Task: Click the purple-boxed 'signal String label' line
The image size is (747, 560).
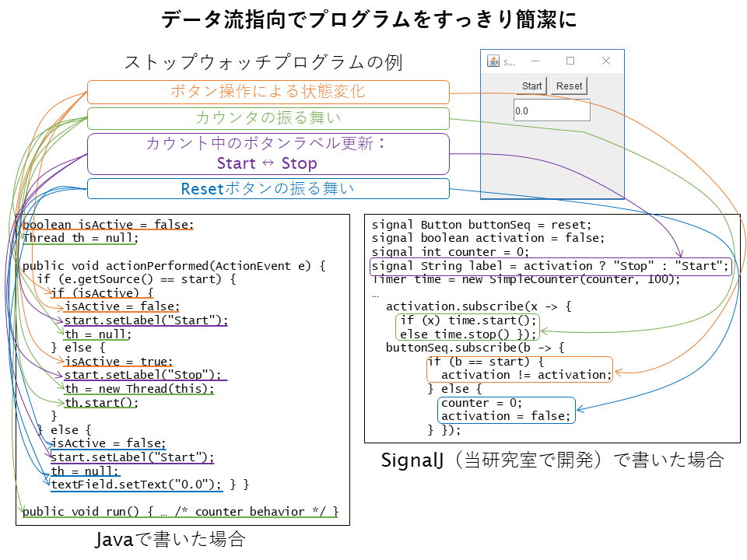Action: (550, 266)
